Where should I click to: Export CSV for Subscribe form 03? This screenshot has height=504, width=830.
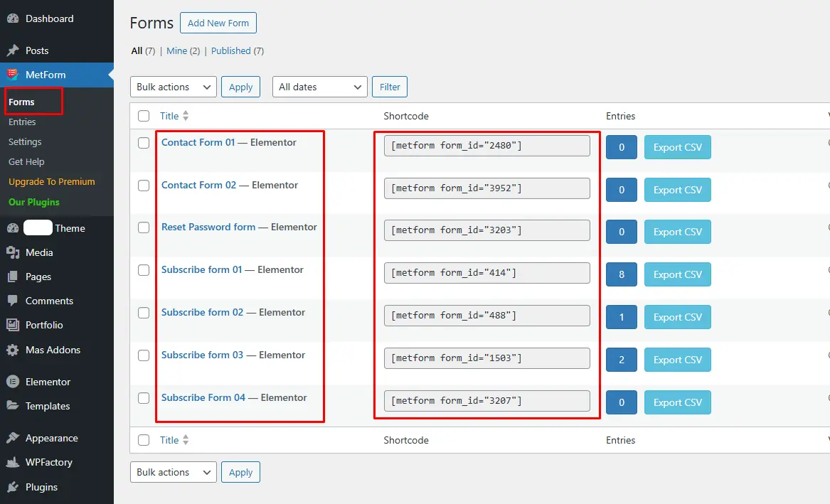click(x=678, y=360)
